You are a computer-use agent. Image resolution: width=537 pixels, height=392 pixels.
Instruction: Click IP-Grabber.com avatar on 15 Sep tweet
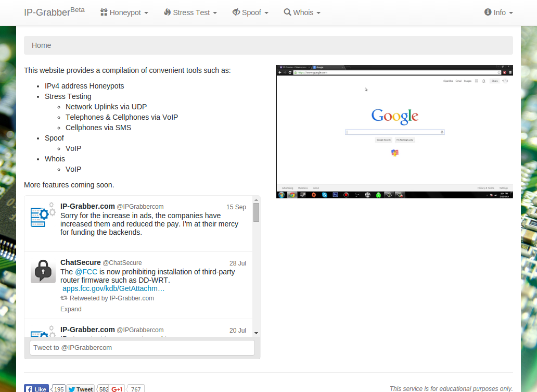[43, 215]
